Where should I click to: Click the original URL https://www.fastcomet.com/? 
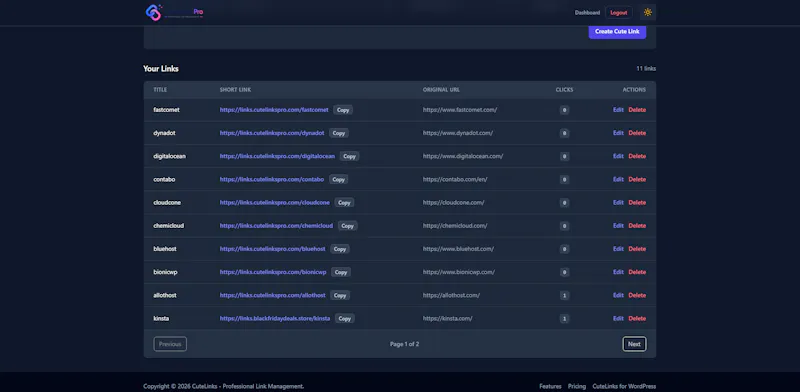(x=460, y=110)
